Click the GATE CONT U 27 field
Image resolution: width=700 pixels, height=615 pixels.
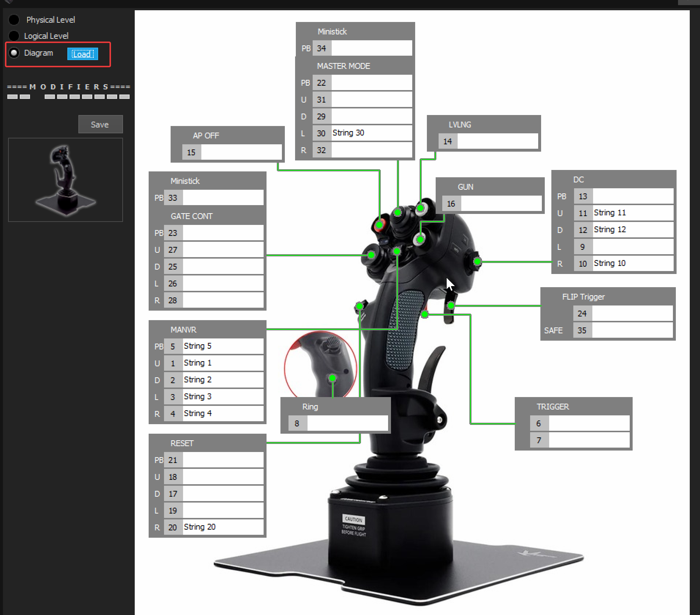(223, 249)
